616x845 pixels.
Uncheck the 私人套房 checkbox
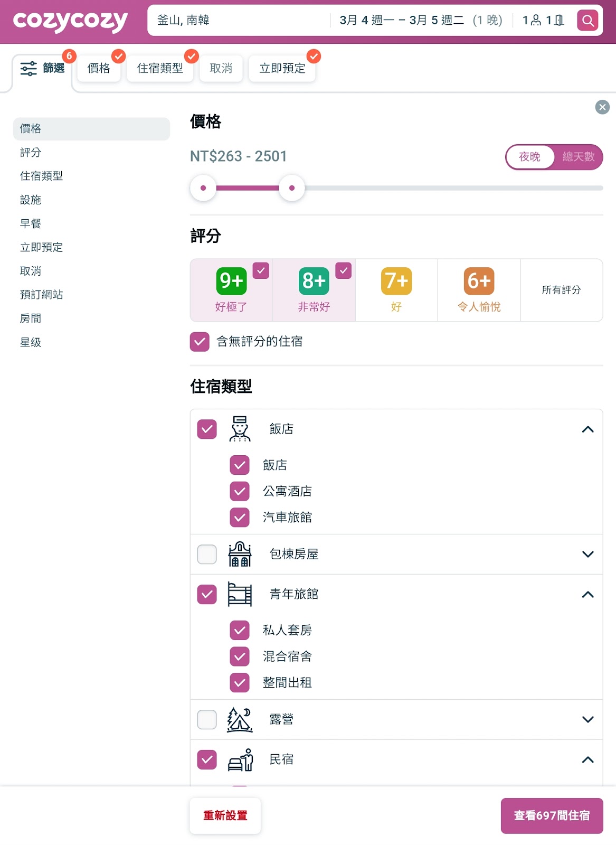(240, 630)
